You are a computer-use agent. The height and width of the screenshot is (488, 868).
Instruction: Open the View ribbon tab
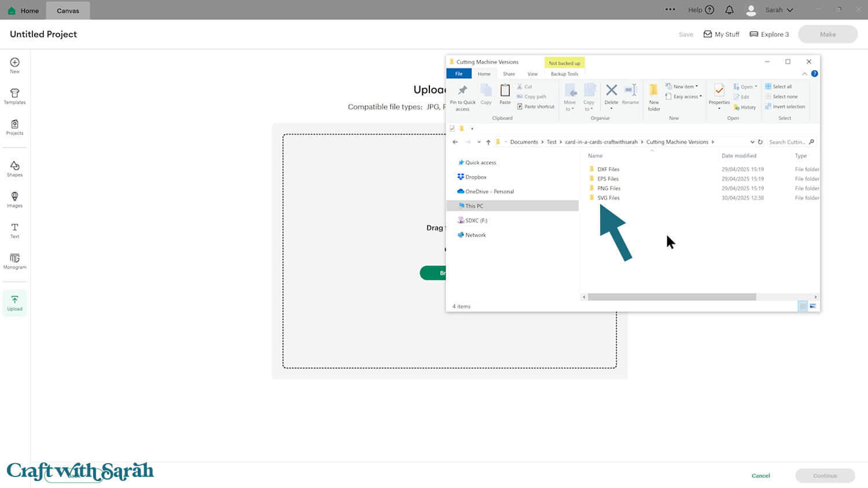(532, 74)
